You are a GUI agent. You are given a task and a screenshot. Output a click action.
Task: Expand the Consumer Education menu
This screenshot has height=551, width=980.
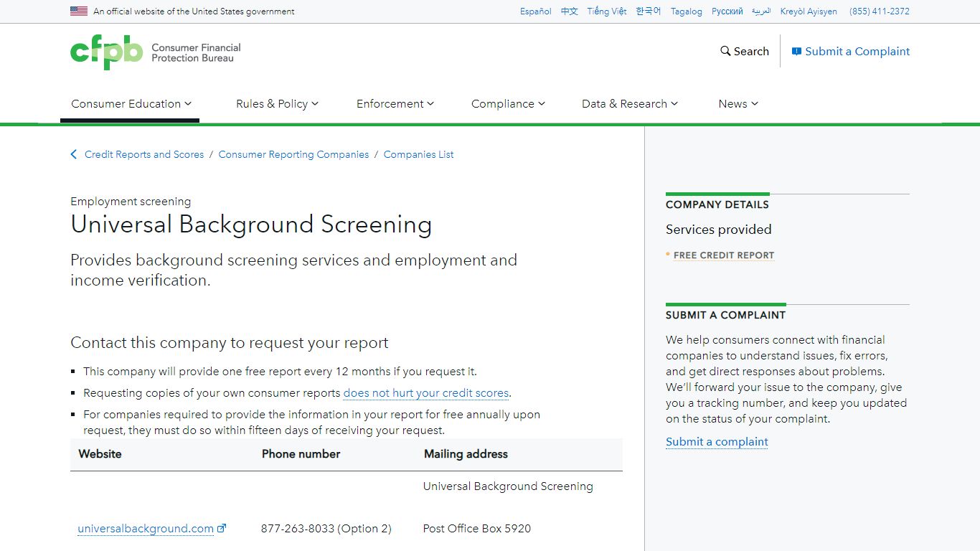pyautogui.click(x=131, y=103)
